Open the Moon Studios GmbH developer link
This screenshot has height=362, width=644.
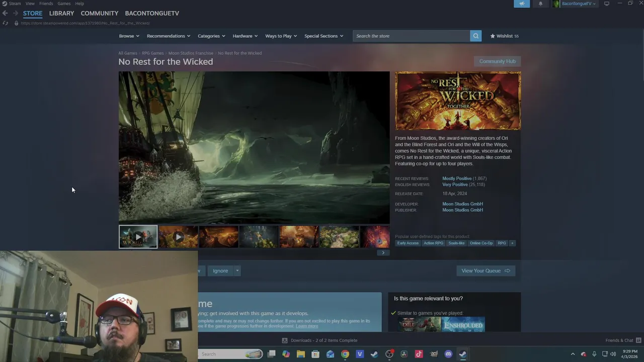coord(462,204)
